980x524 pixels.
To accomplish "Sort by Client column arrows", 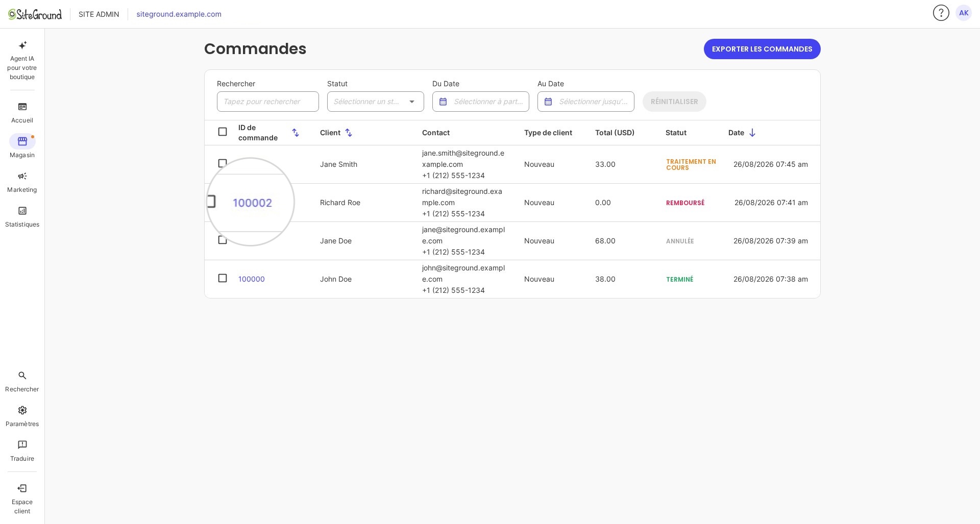I will tap(349, 133).
